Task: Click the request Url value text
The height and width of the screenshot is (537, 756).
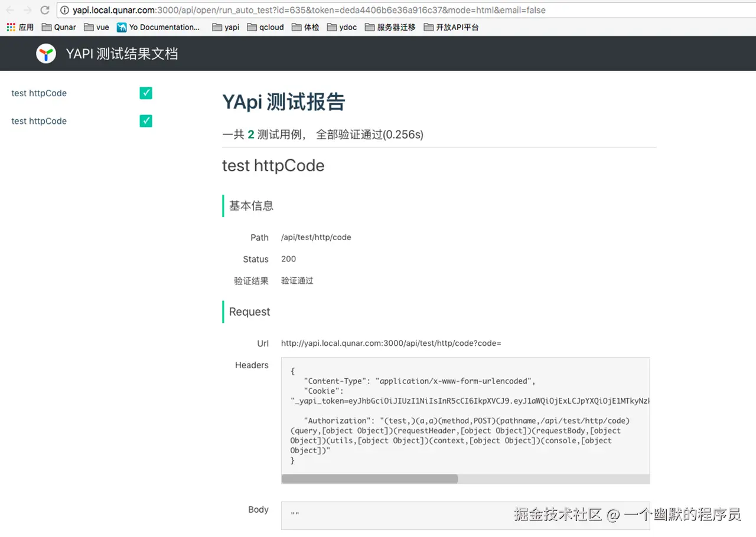Action: point(391,343)
